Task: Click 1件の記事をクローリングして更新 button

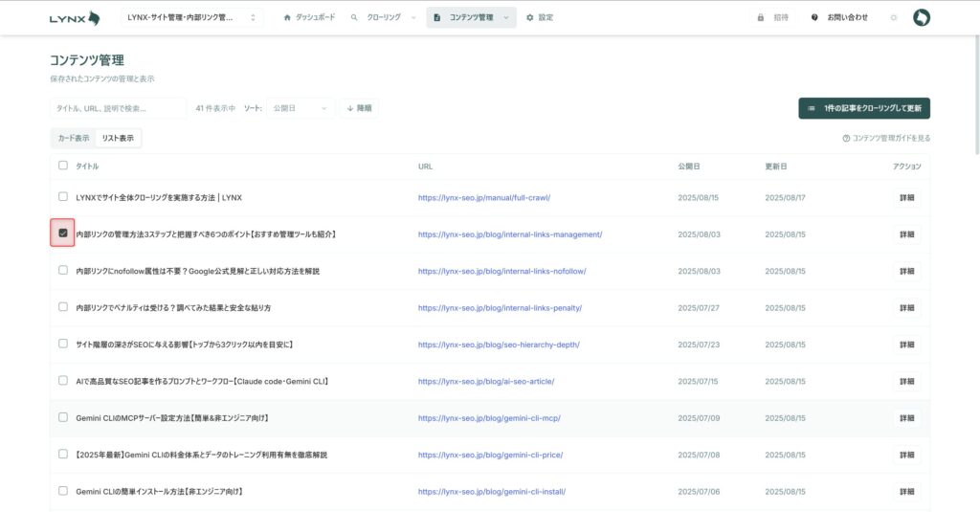Action: pos(864,108)
